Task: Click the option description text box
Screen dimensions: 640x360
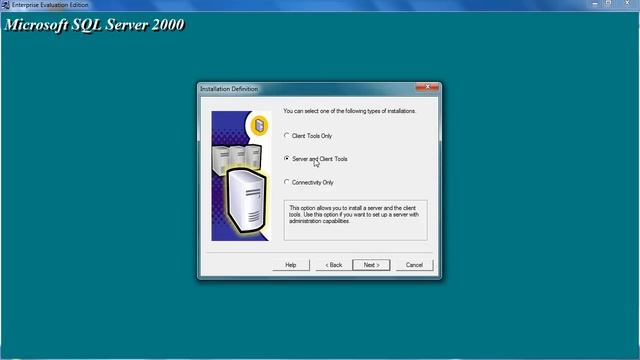Action: click(x=356, y=220)
